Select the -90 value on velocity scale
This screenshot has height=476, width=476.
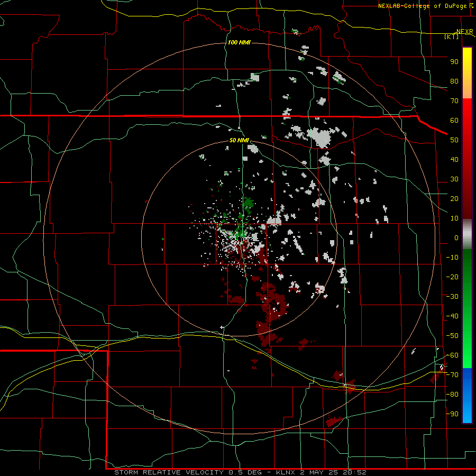coord(452,414)
